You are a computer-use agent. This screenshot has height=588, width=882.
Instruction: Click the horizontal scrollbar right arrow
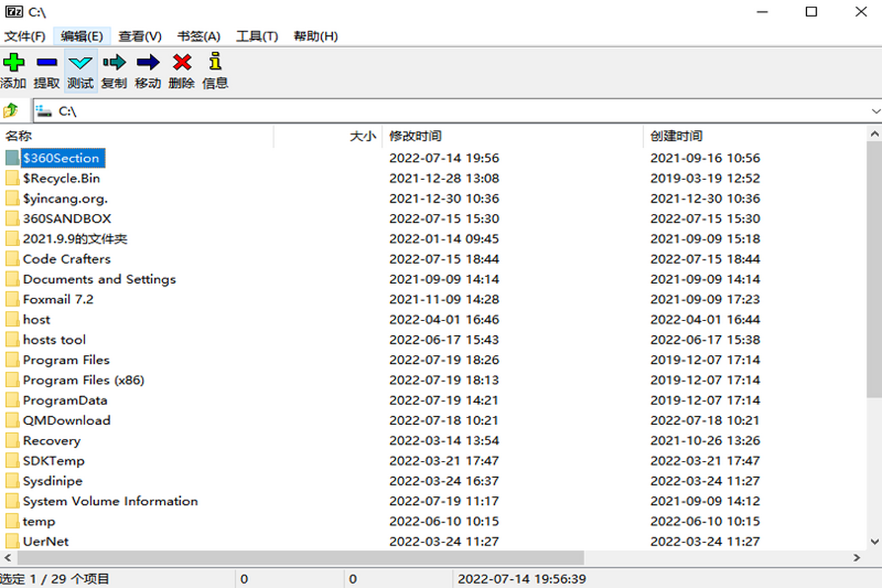pos(858,558)
